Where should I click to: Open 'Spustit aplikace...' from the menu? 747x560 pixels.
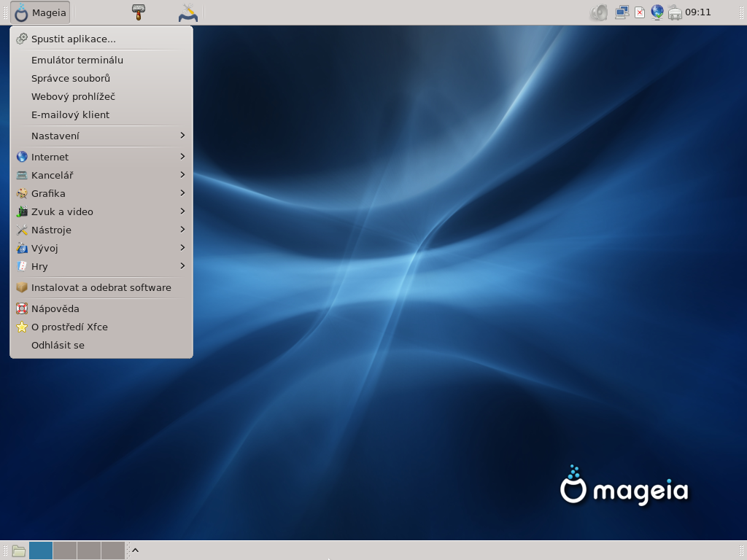pyautogui.click(x=101, y=39)
